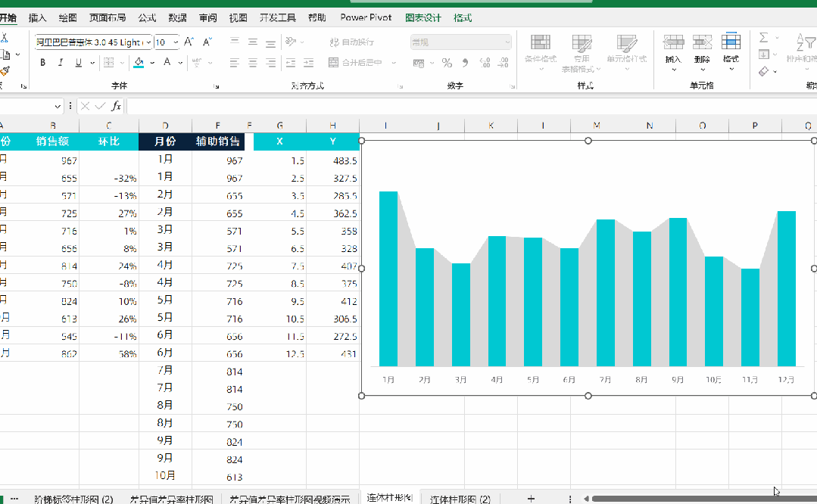Click the text orientation icon
This screenshot has width=817, height=504.
click(292, 42)
